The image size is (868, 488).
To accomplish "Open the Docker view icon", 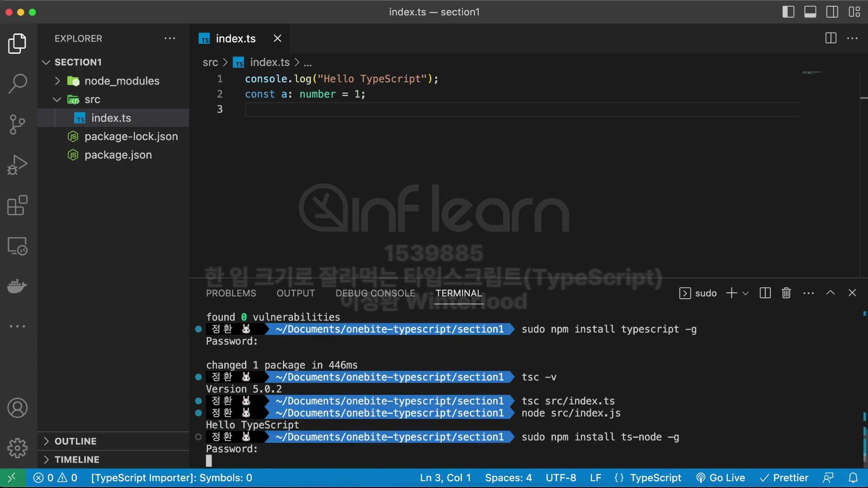I will click(18, 286).
